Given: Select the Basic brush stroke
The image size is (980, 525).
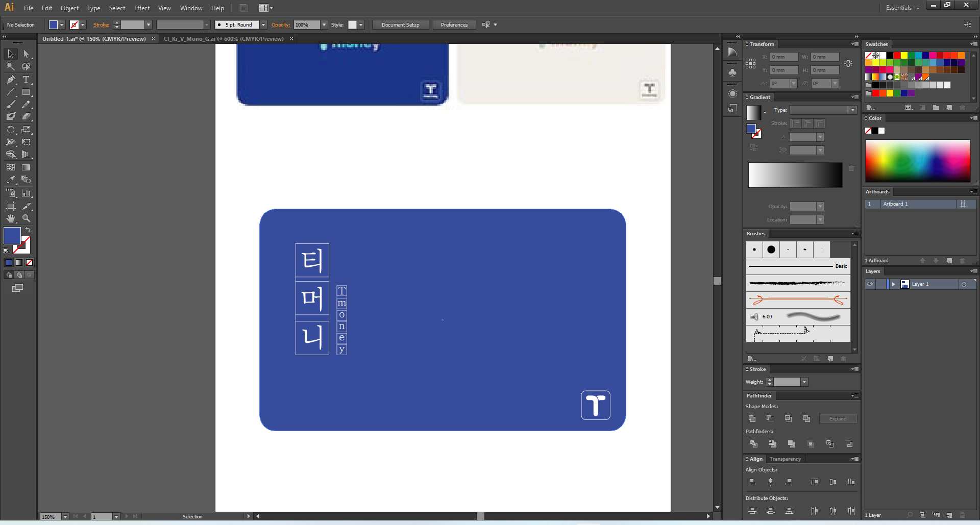Looking at the screenshot, I should pyautogui.click(x=798, y=266).
